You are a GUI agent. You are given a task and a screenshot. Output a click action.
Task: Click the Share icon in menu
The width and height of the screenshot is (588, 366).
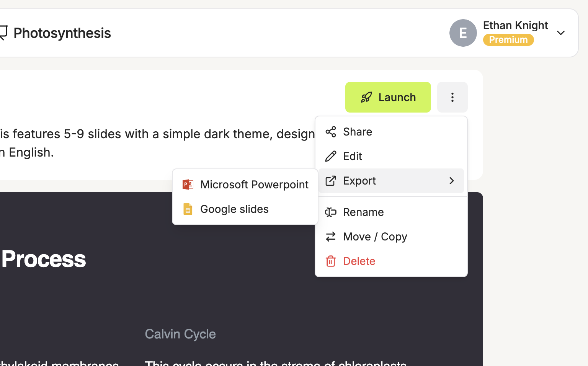(x=331, y=132)
